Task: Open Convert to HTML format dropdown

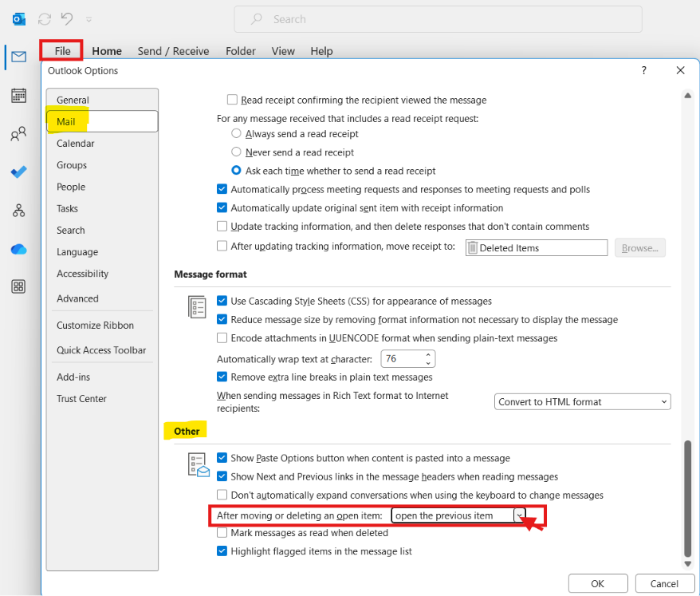Action: [582, 401]
